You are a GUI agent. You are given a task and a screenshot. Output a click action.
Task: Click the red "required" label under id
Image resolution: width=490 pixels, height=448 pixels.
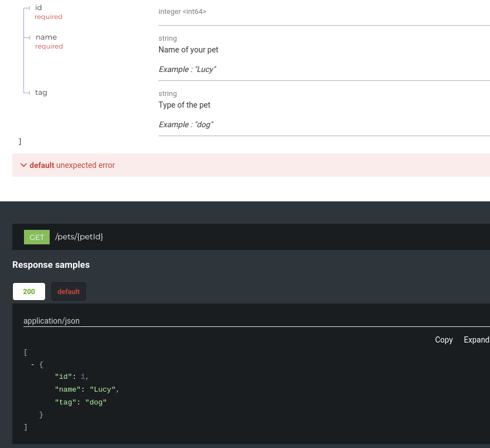click(x=49, y=17)
